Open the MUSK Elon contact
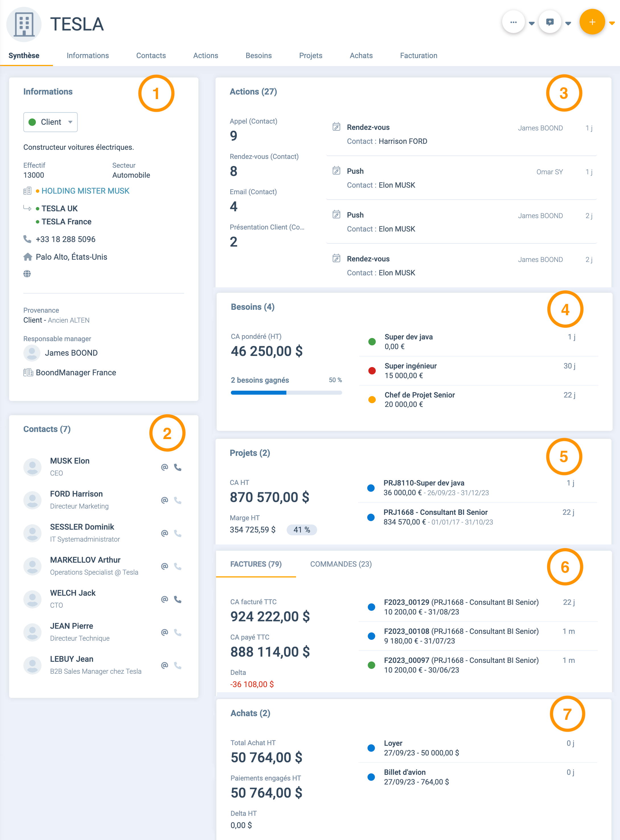The height and width of the screenshot is (840, 620). (x=70, y=461)
